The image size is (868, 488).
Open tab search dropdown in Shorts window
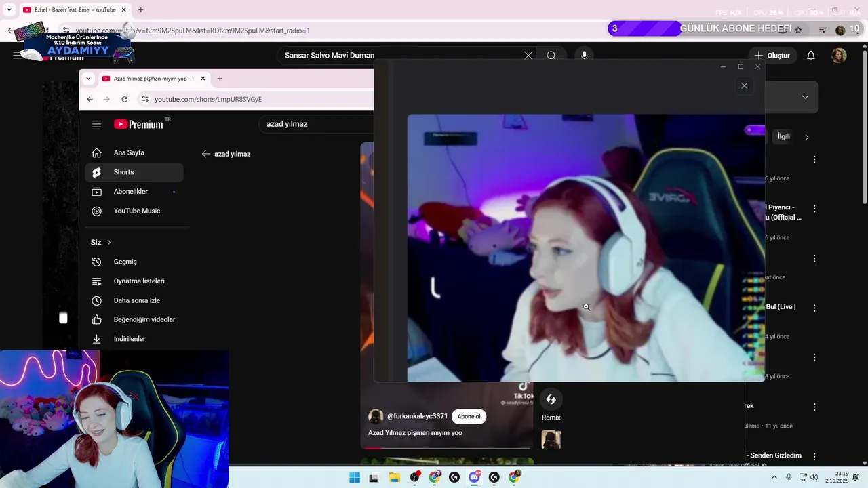[88, 79]
